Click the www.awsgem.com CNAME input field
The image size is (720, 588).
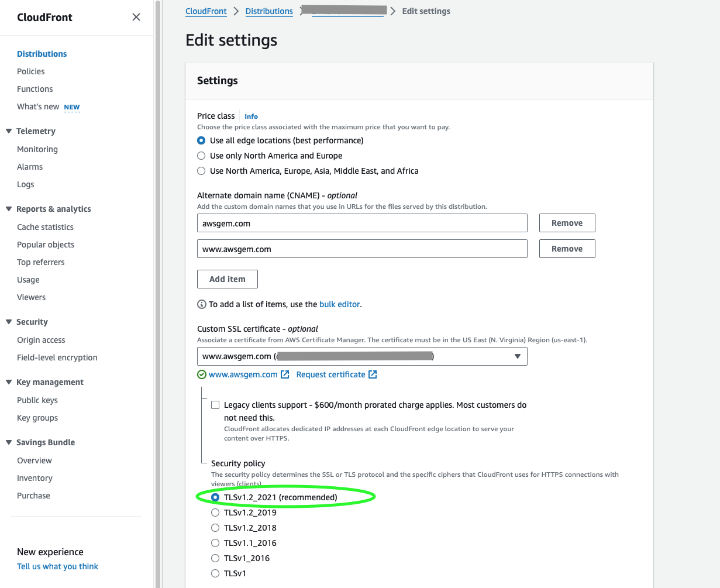(x=362, y=249)
